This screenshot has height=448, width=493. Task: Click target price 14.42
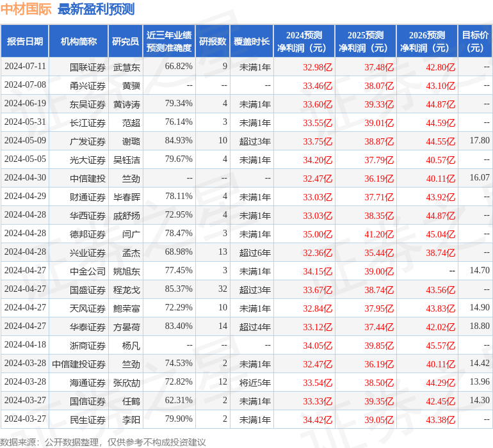click(480, 363)
